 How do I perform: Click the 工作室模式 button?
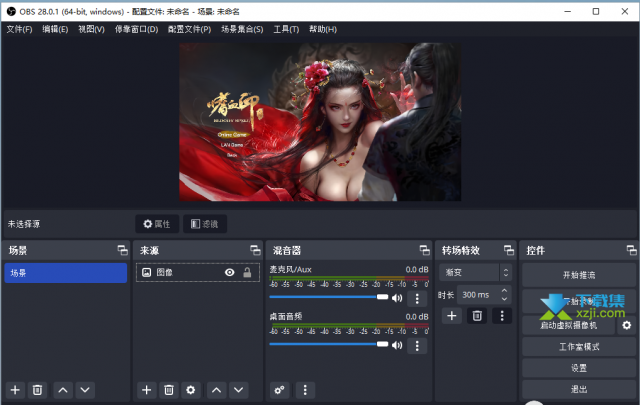coord(579,347)
